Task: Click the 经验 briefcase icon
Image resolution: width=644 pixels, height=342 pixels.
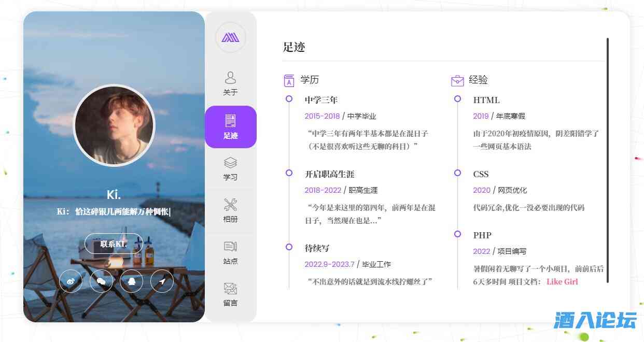Action: pos(457,80)
